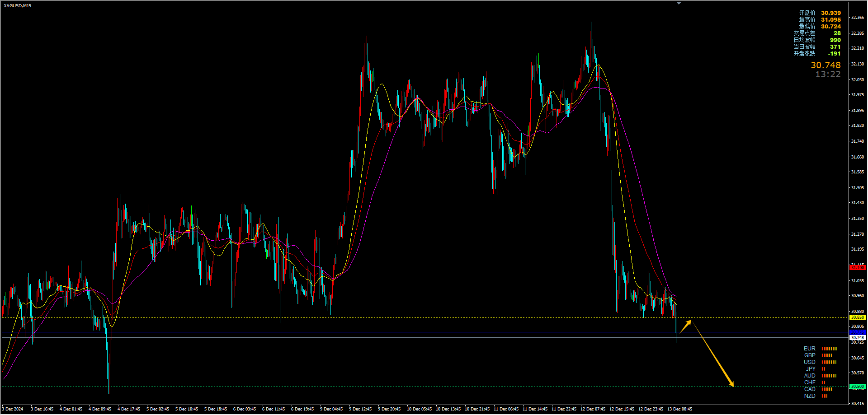Click the 日均波幅 value 990
This screenshot has width=868, height=415.
coord(835,40)
